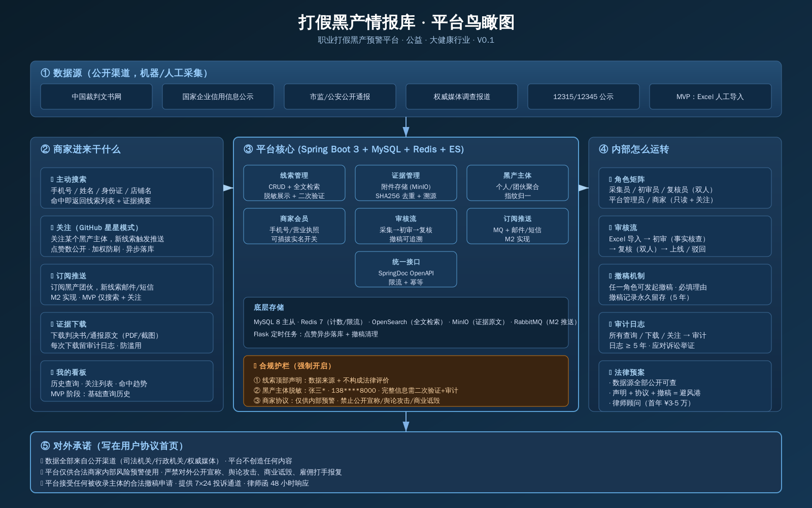The height and width of the screenshot is (508, 812).
Task: Click the 合规护栏（强制开启）heading
Action: (293, 366)
